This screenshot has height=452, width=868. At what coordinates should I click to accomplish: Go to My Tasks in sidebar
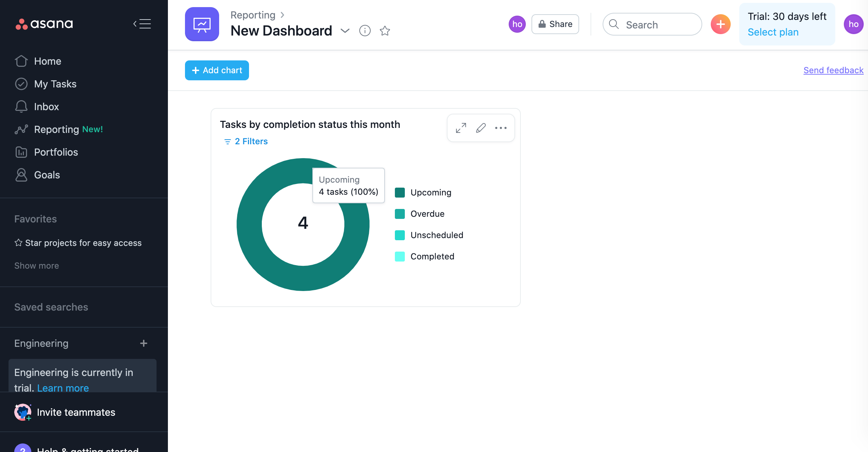click(x=55, y=84)
